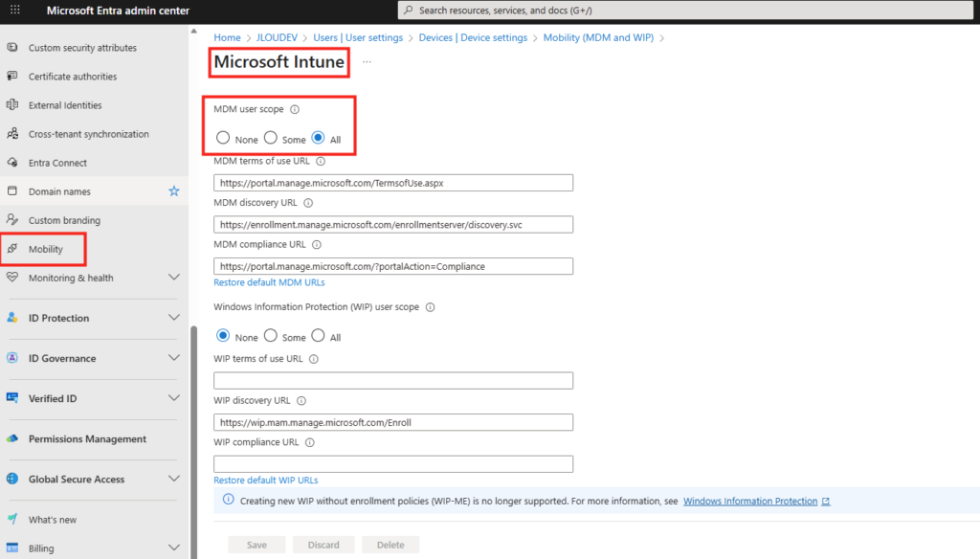The height and width of the screenshot is (559, 980).
Task: Expand the Monitoring & health section
Action: 173,278
